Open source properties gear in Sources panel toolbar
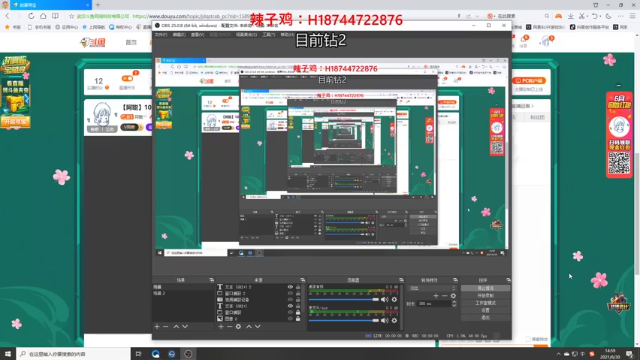 238,327
